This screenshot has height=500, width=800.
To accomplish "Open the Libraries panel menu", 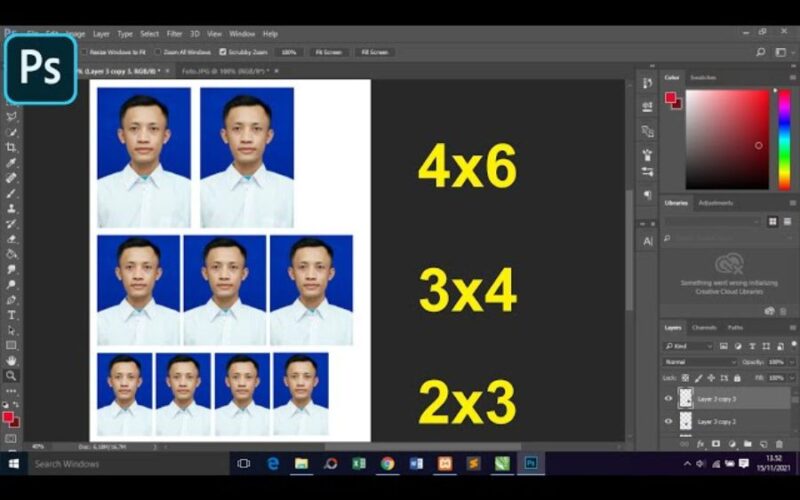I will [792, 203].
